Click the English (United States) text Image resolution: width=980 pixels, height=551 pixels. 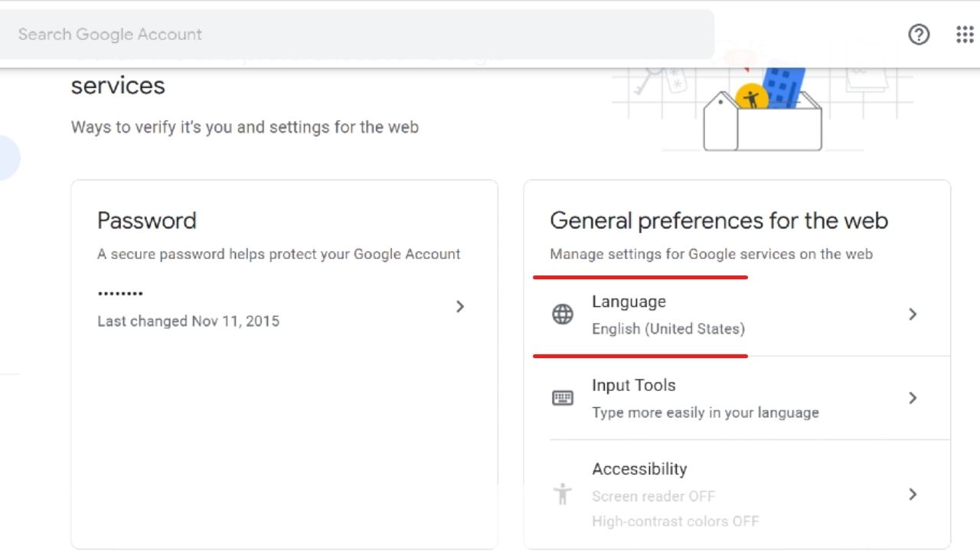click(x=668, y=329)
